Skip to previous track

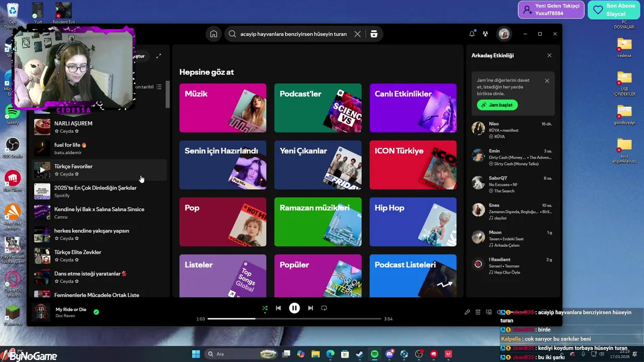(x=278, y=308)
